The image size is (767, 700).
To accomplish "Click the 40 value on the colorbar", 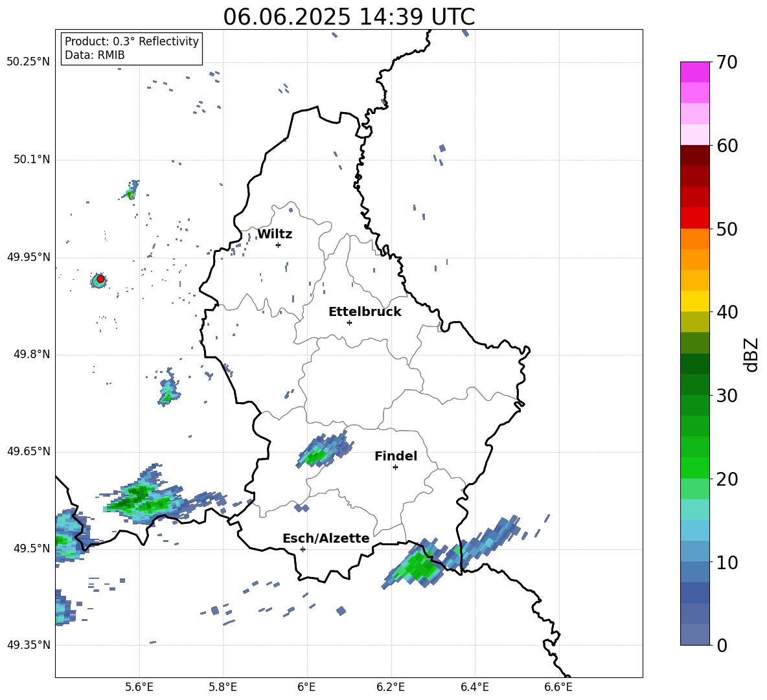I will pyautogui.click(x=727, y=312).
